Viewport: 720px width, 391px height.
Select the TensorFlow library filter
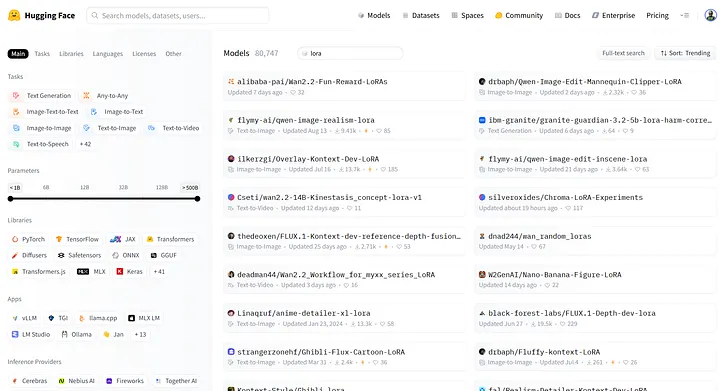coord(77,239)
